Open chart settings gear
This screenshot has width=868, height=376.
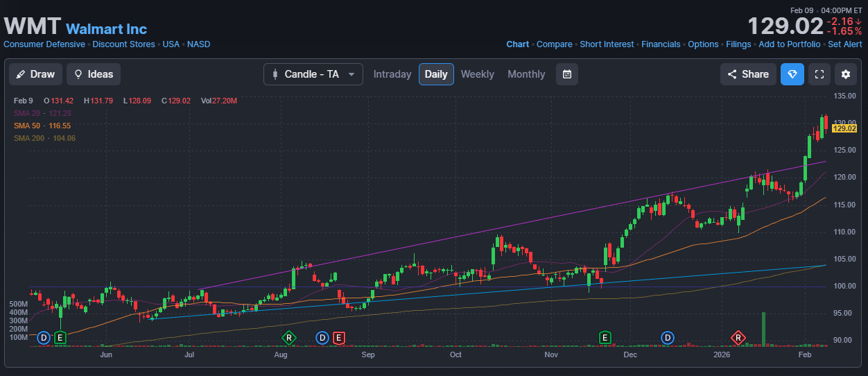pyautogui.click(x=846, y=74)
